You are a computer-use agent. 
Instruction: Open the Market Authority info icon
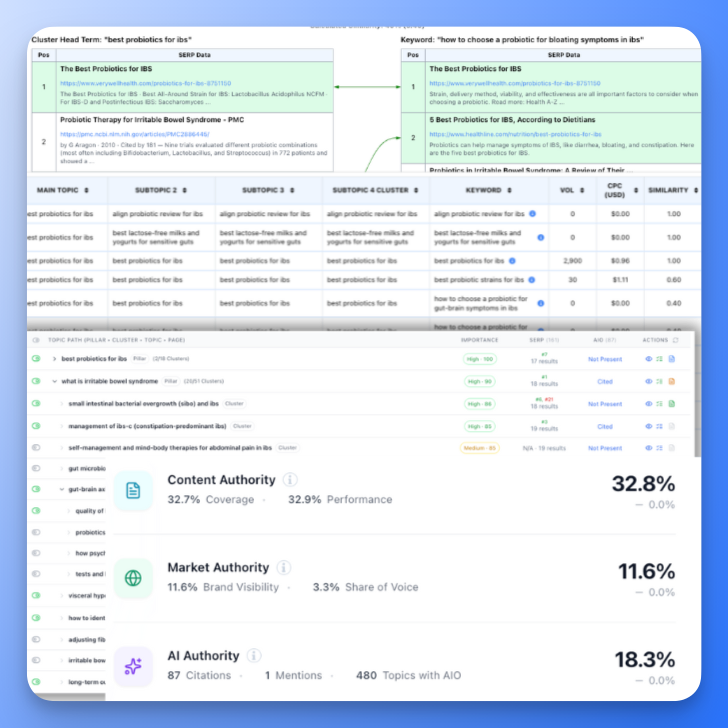click(x=284, y=567)
